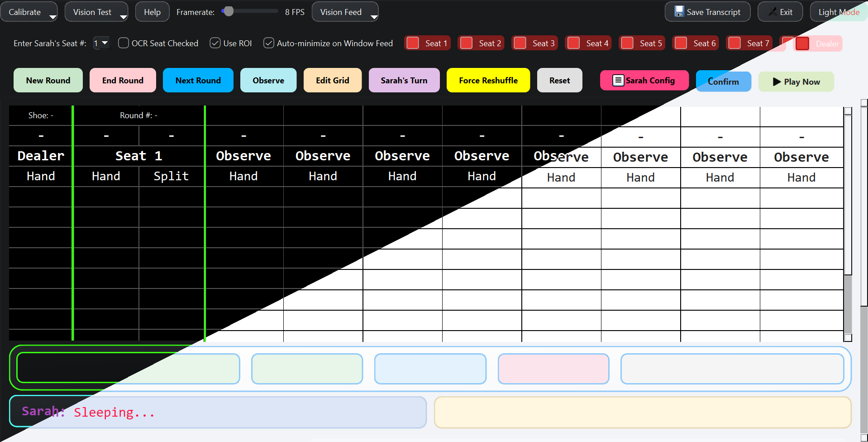Open the Help panel
The height and width of the screenshot is (442, 868).
(x=152, y=11)
